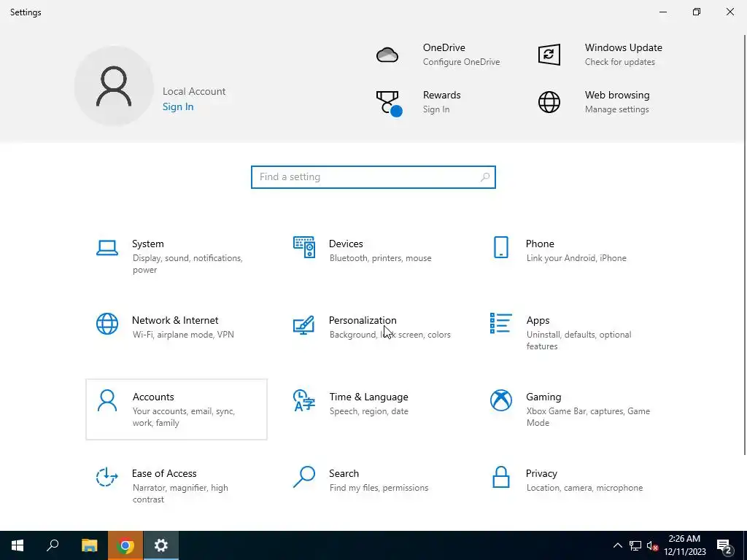This screenshot has height=560, width=747.
Task: Click the Windows Update refresh icon
Action: 549,54
